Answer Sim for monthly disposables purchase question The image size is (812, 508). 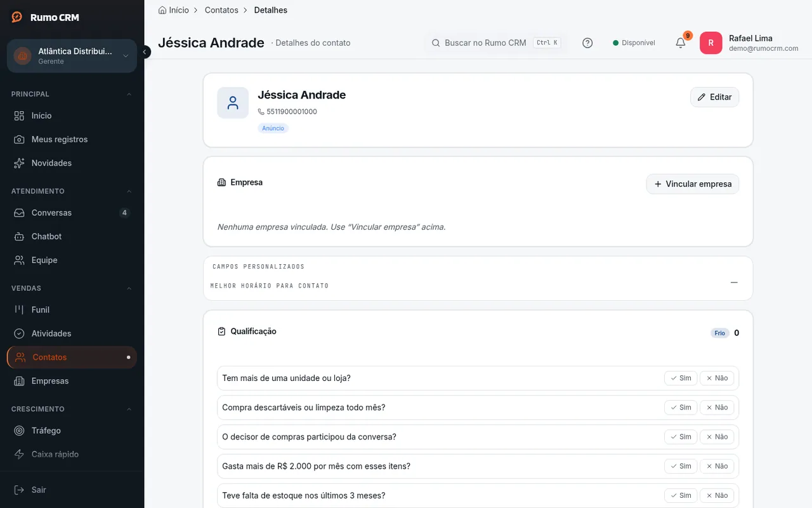pyautogui.click(x=681, y=407)
